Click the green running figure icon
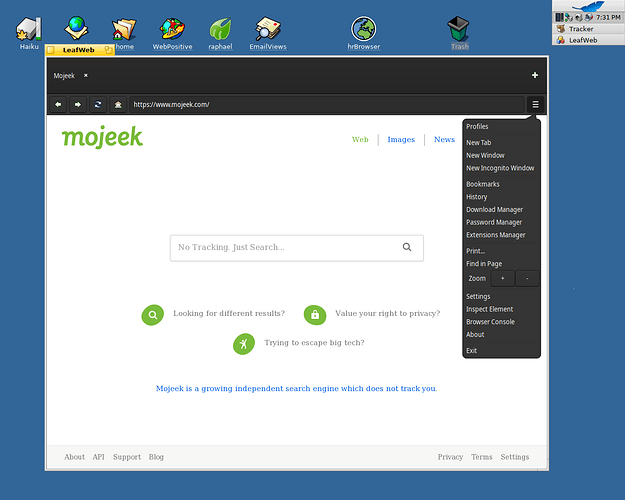 (244, 344)
